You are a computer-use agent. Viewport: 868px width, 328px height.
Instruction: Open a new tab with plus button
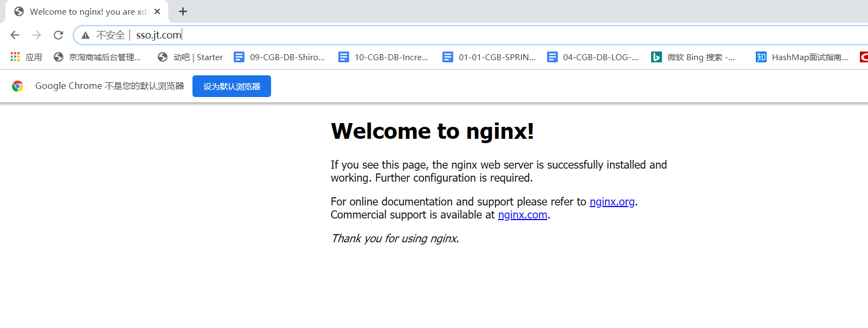point(183,11)
